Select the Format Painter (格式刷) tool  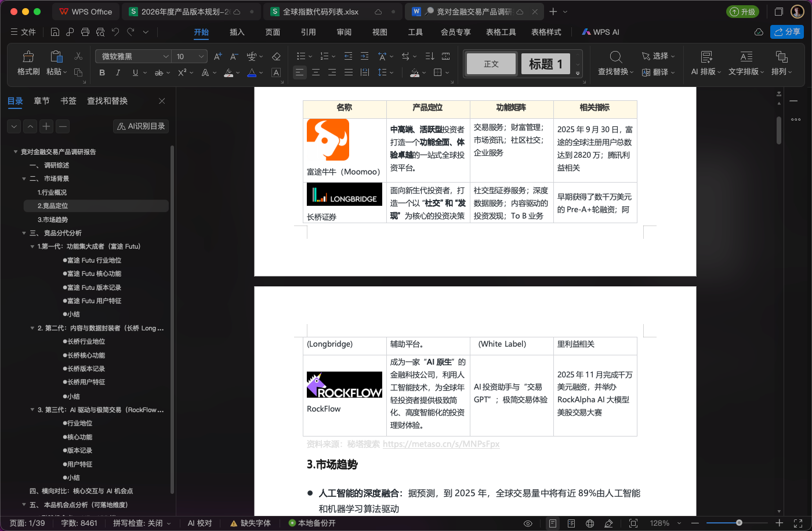point(28,63)
